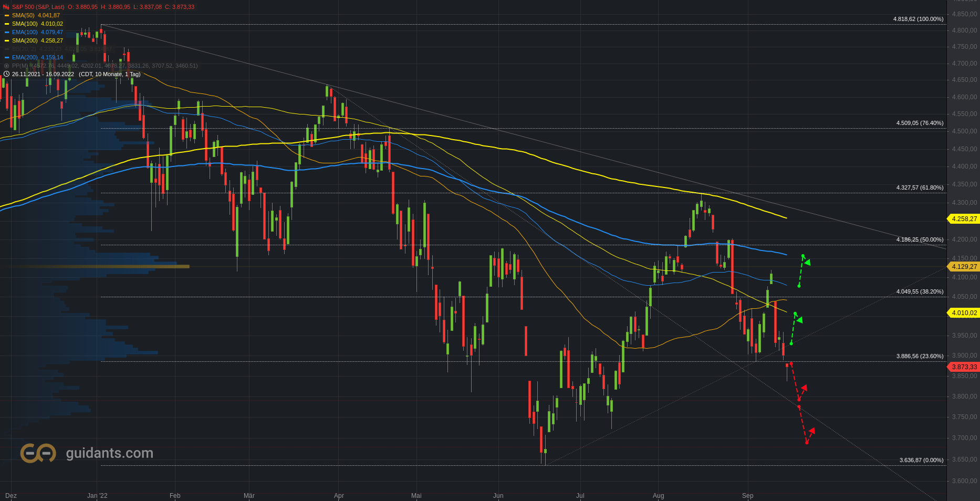Click the Jun time axis label

[498, 496]
